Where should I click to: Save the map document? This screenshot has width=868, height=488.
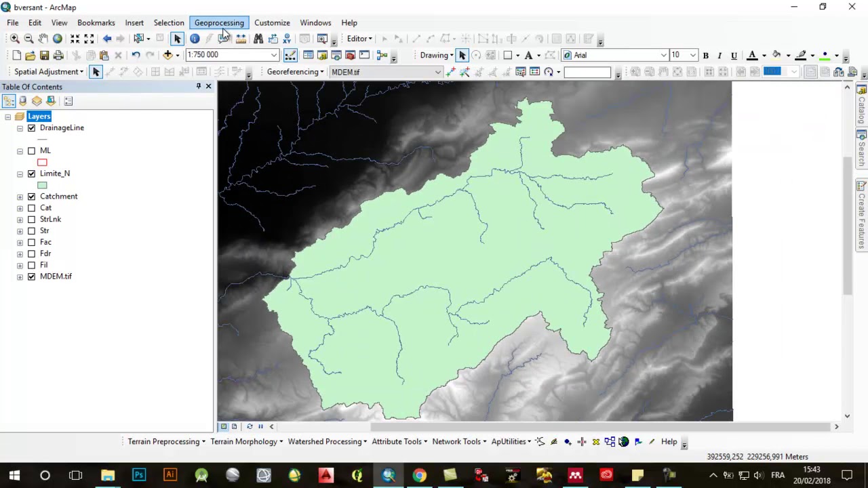click(x=44, y=55)
